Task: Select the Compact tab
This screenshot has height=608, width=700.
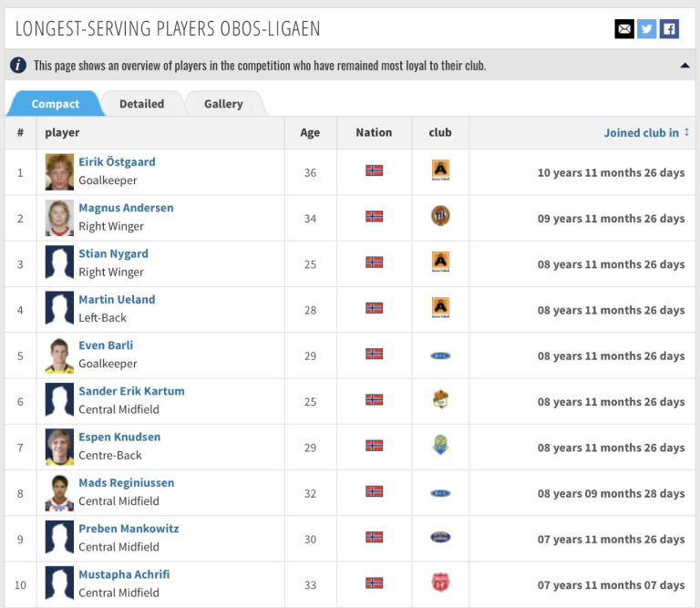Action: [56, 104]
